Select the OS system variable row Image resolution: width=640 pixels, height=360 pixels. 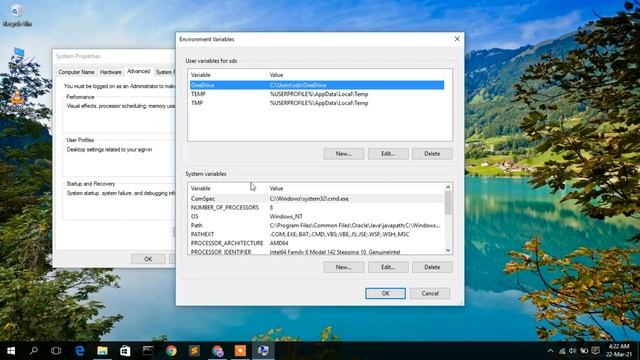coord(316,216)
